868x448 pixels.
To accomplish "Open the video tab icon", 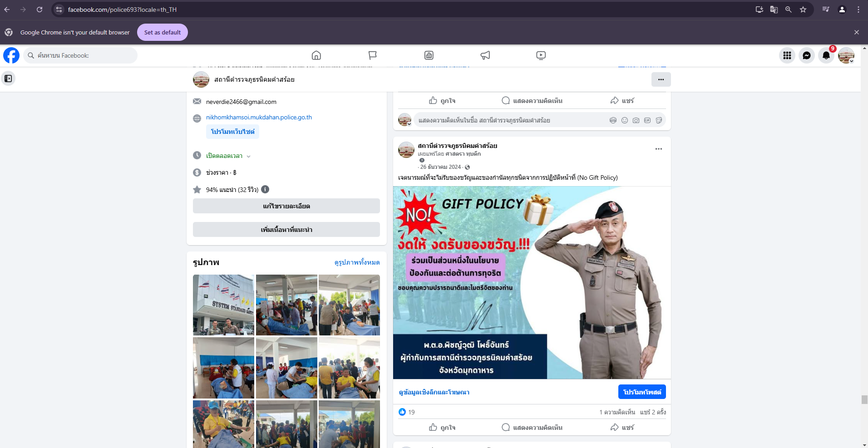I will (541, 55).
